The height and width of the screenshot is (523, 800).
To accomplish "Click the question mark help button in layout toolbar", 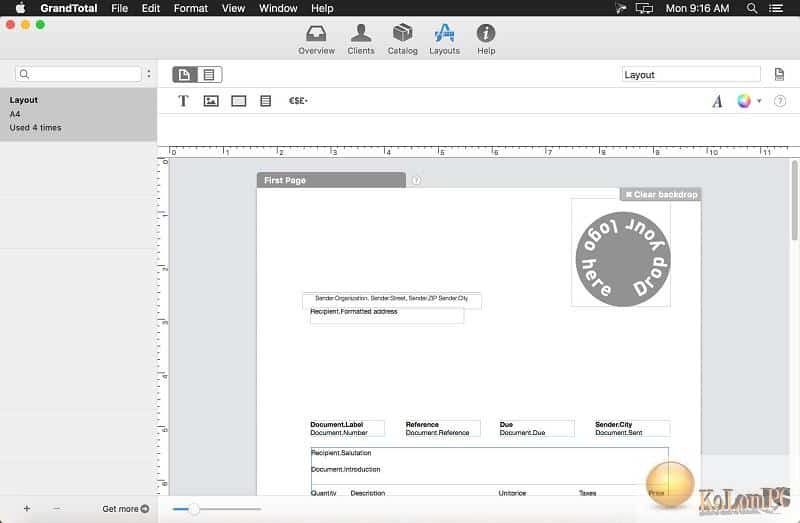I will point(780,101).
